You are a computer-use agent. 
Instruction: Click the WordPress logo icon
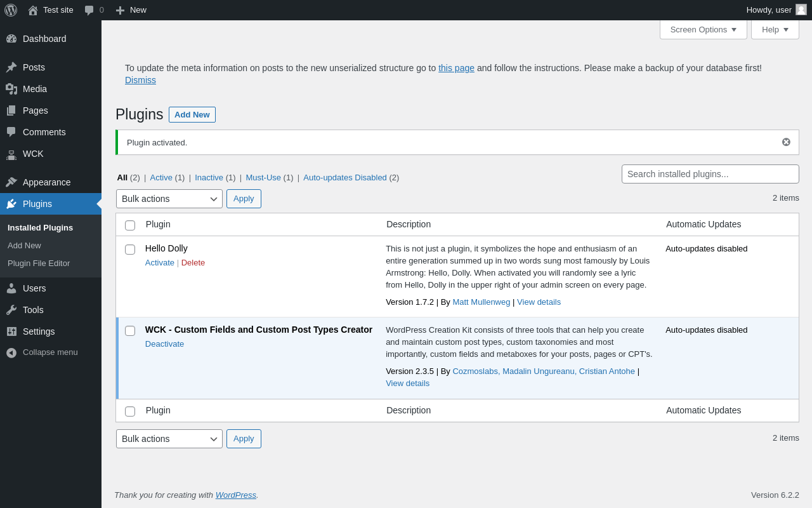point(11,10)
